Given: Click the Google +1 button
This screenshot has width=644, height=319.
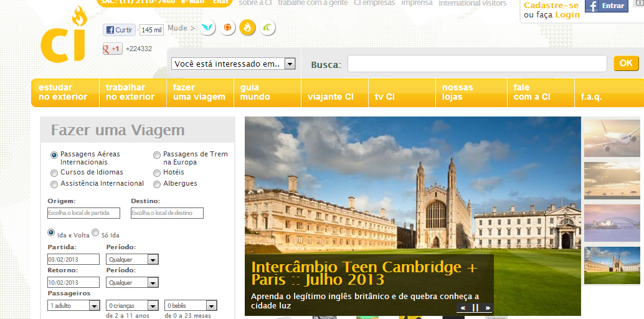Looking at the screenshot, I should [113, 49].
